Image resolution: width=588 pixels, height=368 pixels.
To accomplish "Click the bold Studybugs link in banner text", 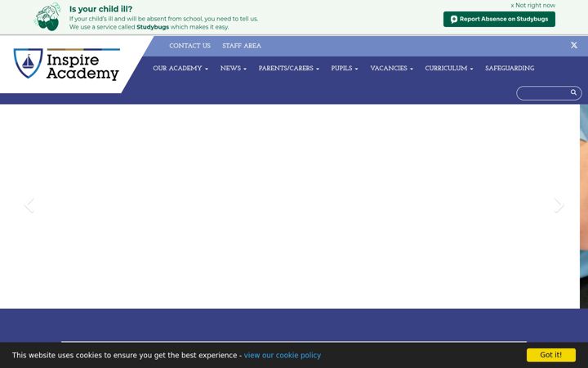I will pyautogui.click(x=153, y=27).
